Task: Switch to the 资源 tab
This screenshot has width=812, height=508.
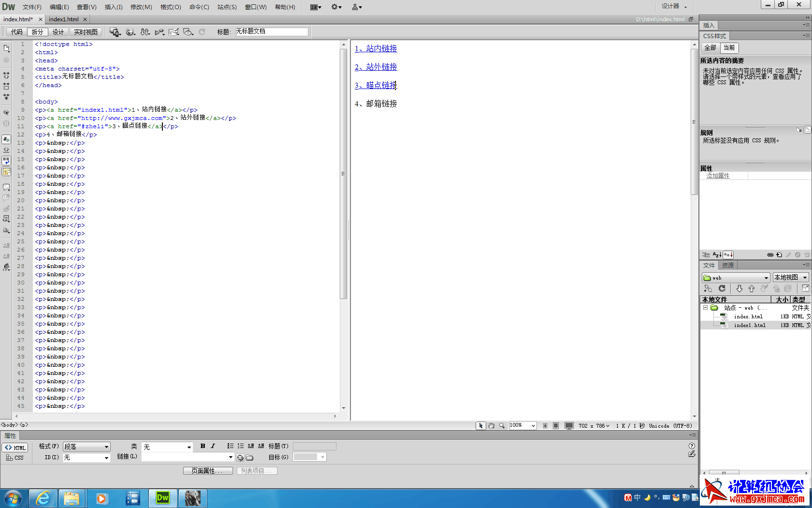Action: (728, 265)
